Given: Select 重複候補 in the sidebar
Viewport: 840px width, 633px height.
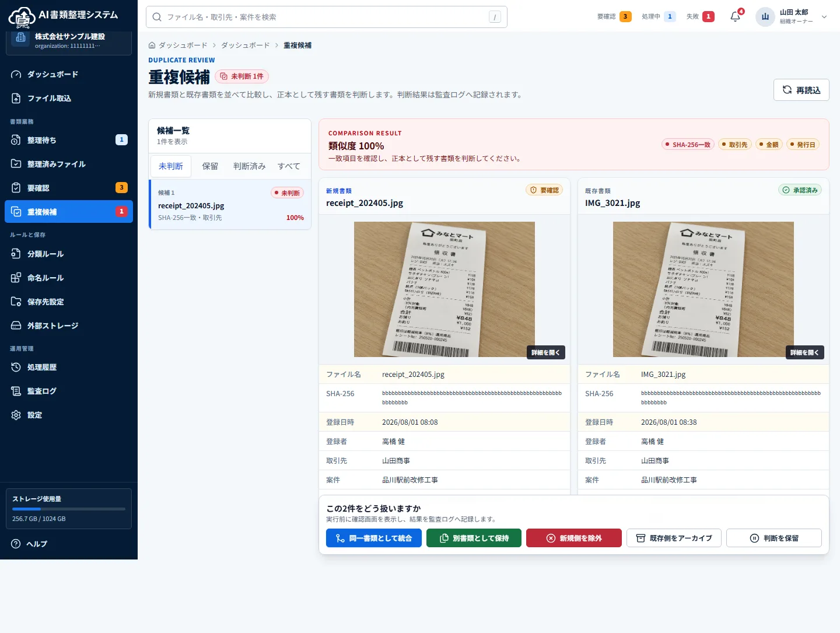Looking at the screenshot, I should pyautogui.click(x=69, y=212).
